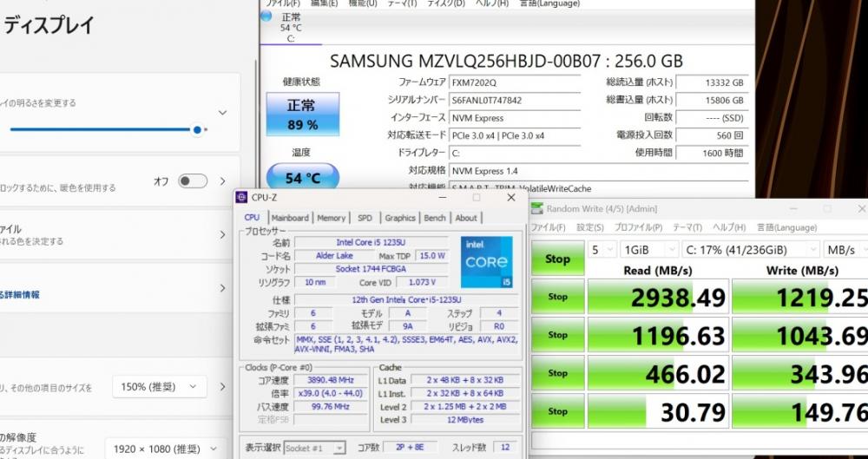Viewport: 868px width, 459px height.
Task: Click the firmware field FXM7202Q
Action: (x=514, y=83)
